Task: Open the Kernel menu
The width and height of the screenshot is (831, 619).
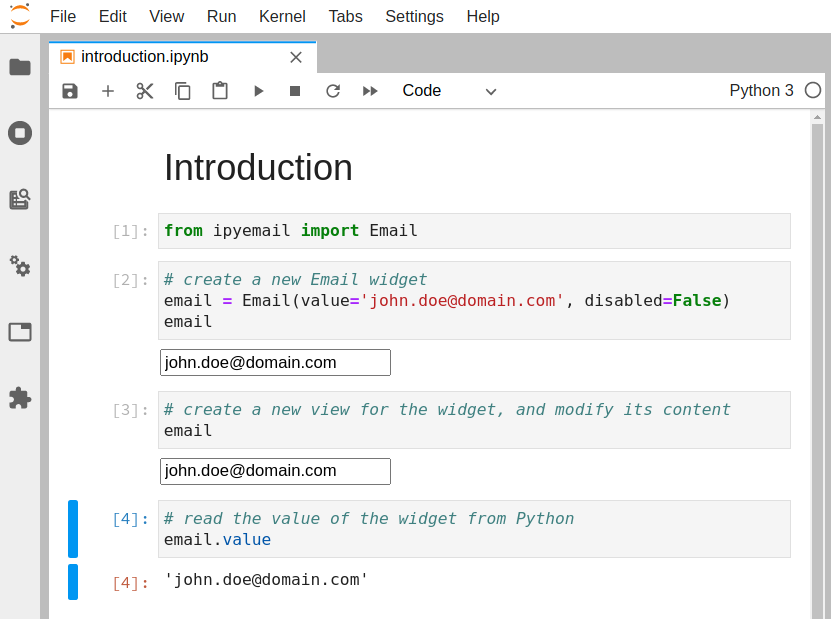Action: click(282, 16)
